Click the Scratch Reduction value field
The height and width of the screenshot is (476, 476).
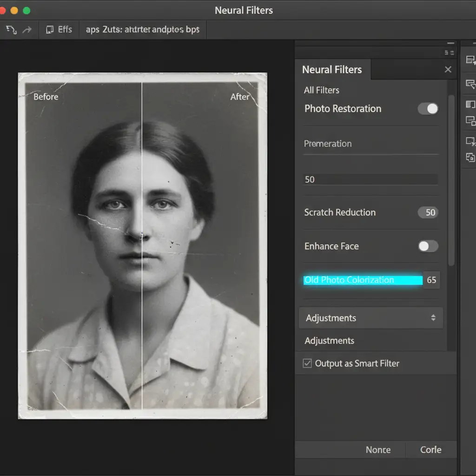428,212
